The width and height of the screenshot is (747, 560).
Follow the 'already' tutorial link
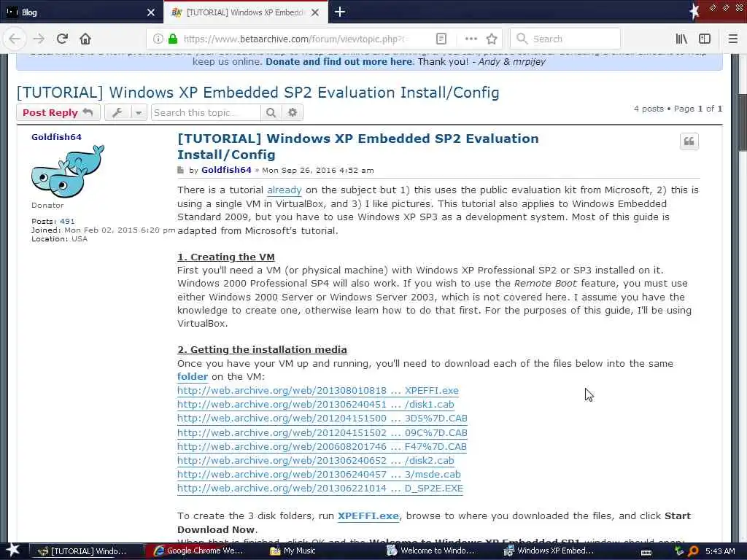coord(285,190)
